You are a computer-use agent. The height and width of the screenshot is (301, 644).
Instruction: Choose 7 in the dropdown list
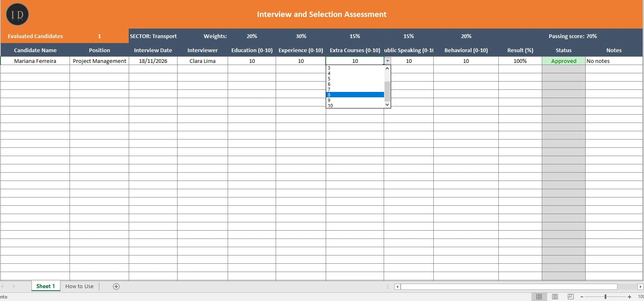point(355,89)
